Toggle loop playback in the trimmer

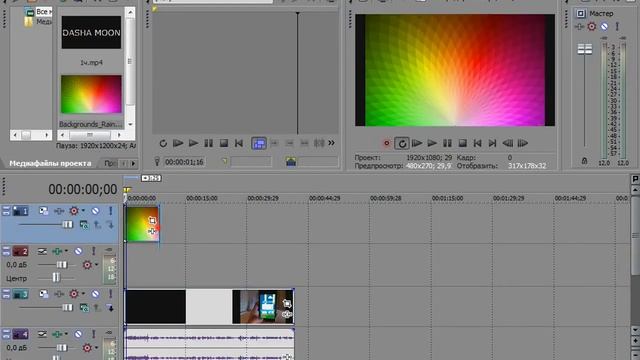tap(163, 143)
